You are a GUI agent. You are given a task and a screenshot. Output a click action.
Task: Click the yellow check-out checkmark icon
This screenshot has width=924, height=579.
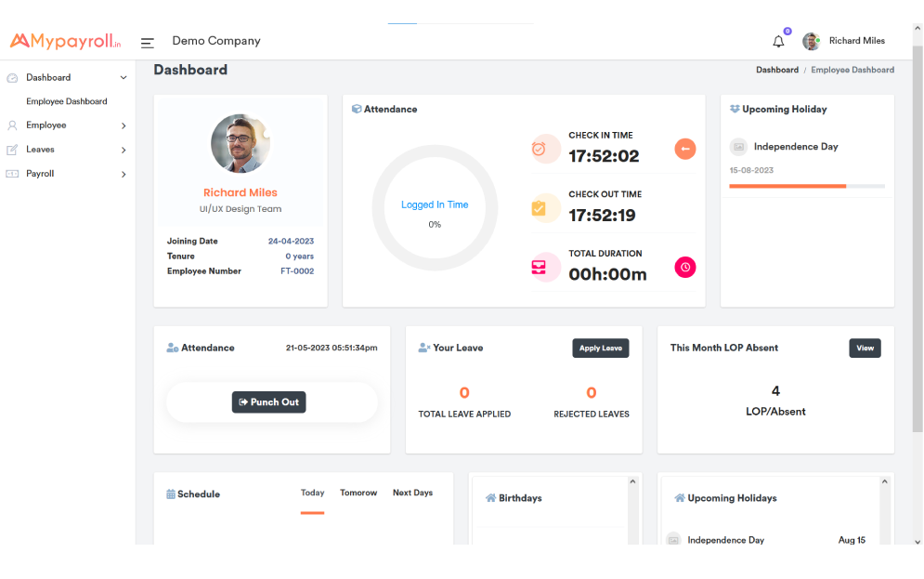(x=545, y=207)
